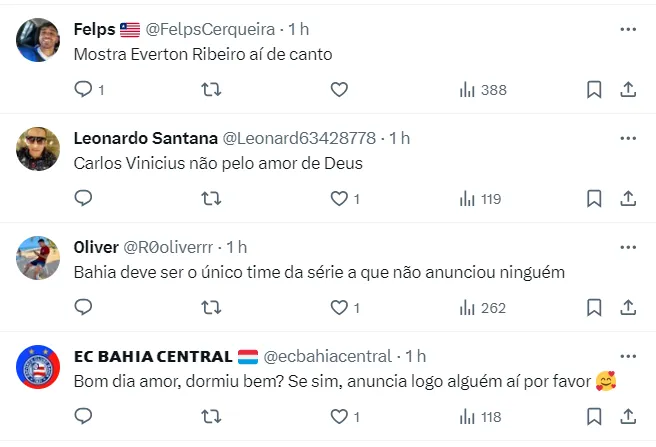The width and height of the screenshot is (656, 447).
Task: Reply to Leonardo Santana's Carlos Vinicius tweet
Action: (x=84, y=199)
